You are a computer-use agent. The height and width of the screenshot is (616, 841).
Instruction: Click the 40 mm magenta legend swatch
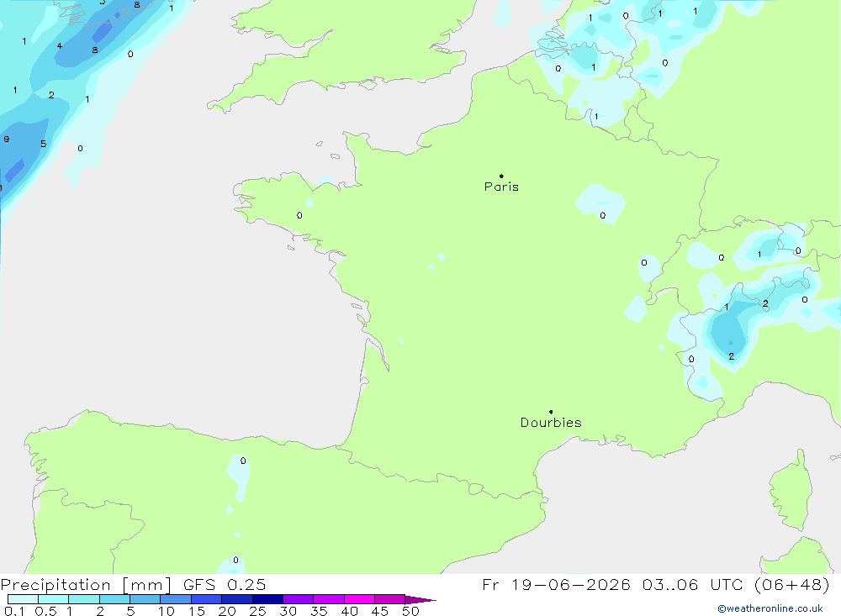coord(359,599)
